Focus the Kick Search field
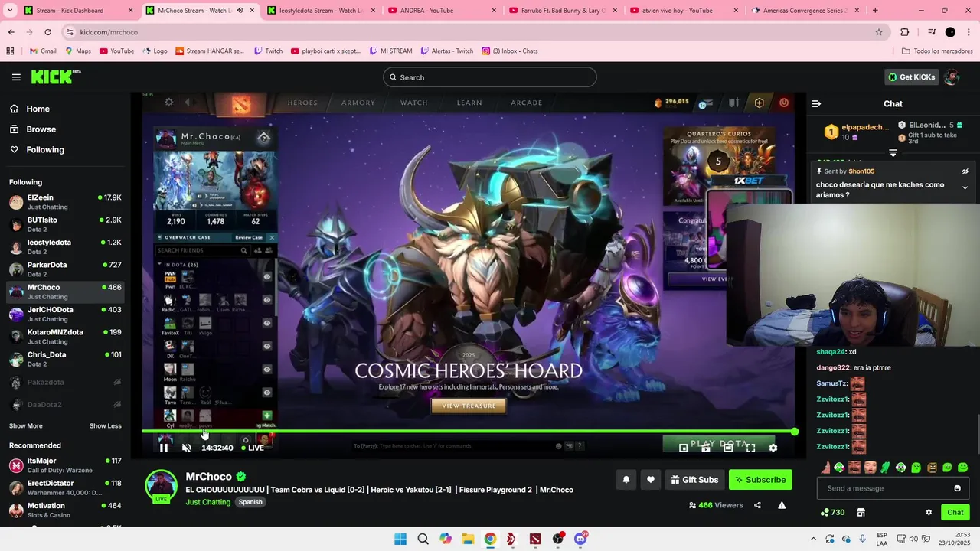 coord(489,77)
